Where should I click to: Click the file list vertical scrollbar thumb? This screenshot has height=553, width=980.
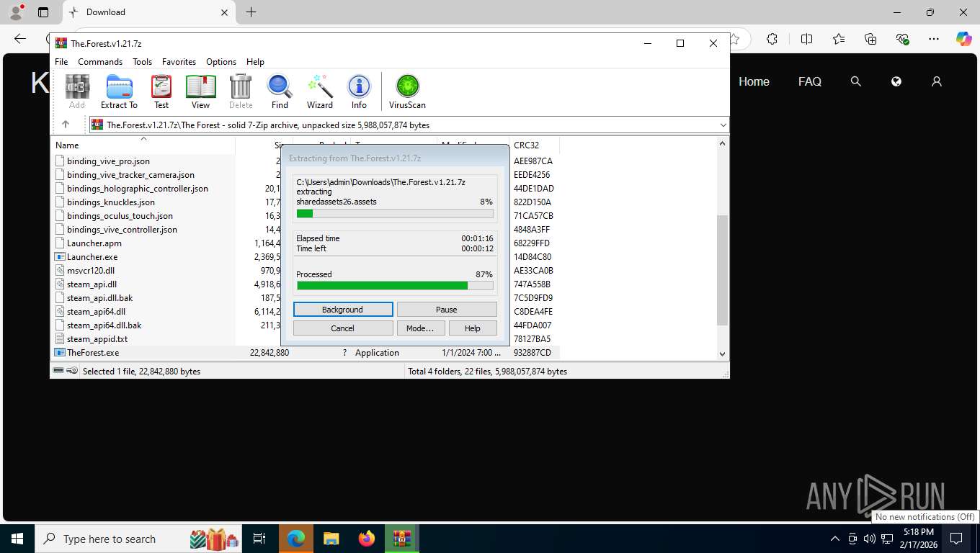pos(722,270)
